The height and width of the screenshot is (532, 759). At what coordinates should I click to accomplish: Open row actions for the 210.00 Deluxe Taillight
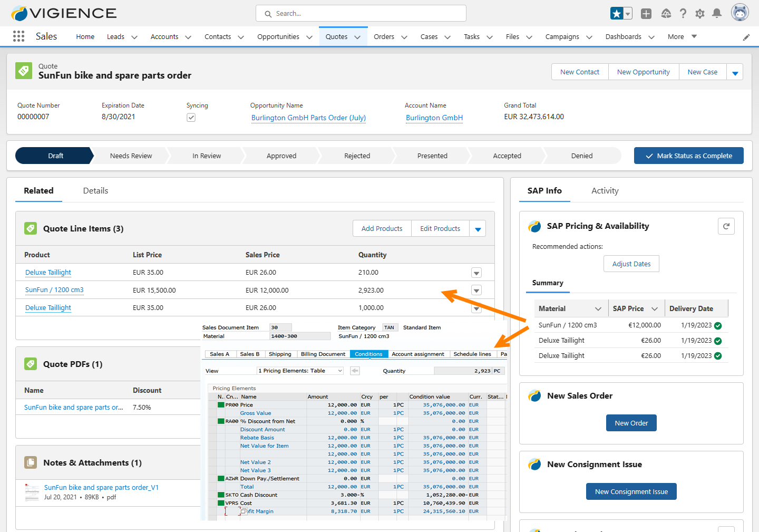[476, 273]
